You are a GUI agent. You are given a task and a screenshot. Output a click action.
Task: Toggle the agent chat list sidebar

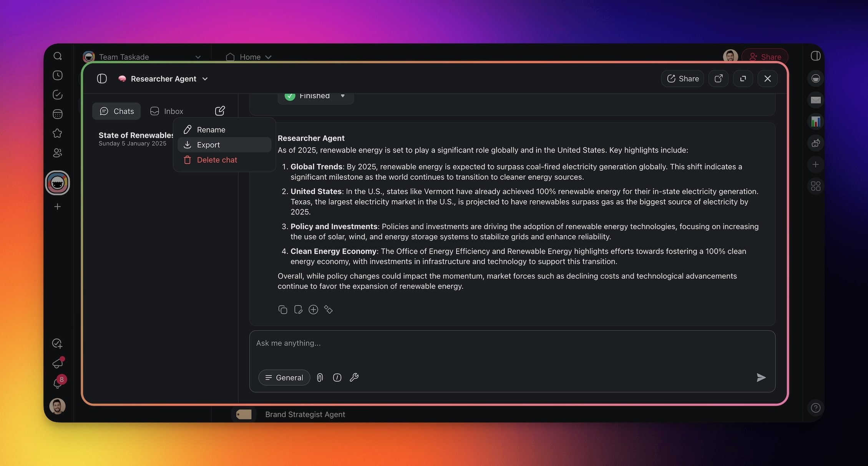pos(102,79)
